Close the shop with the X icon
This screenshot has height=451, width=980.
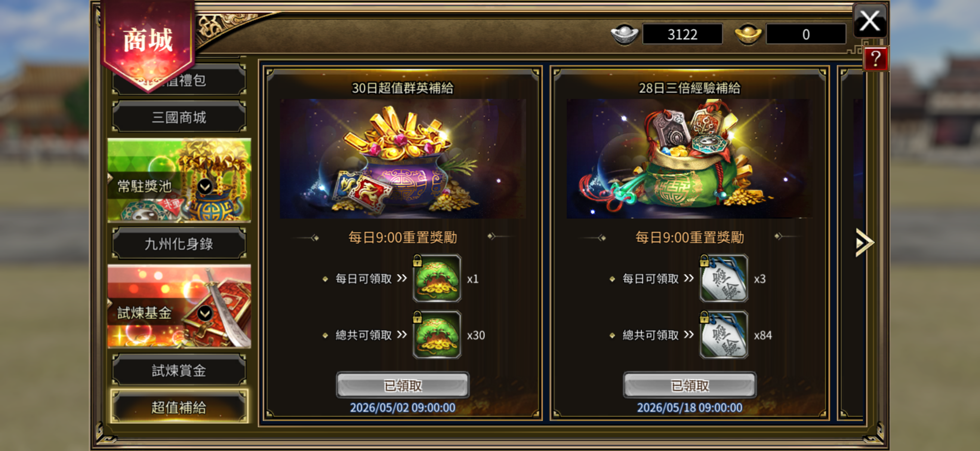click(x=870, y=21)
